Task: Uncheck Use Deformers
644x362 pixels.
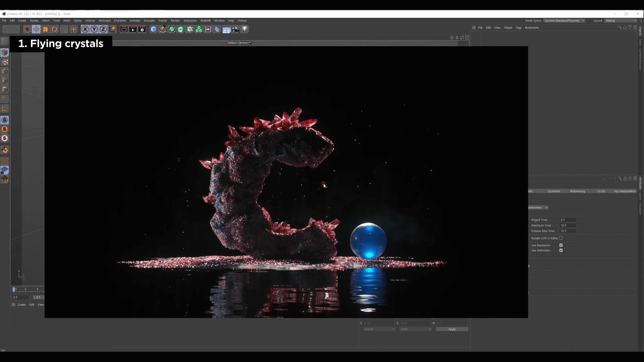Action: point(561,250)
